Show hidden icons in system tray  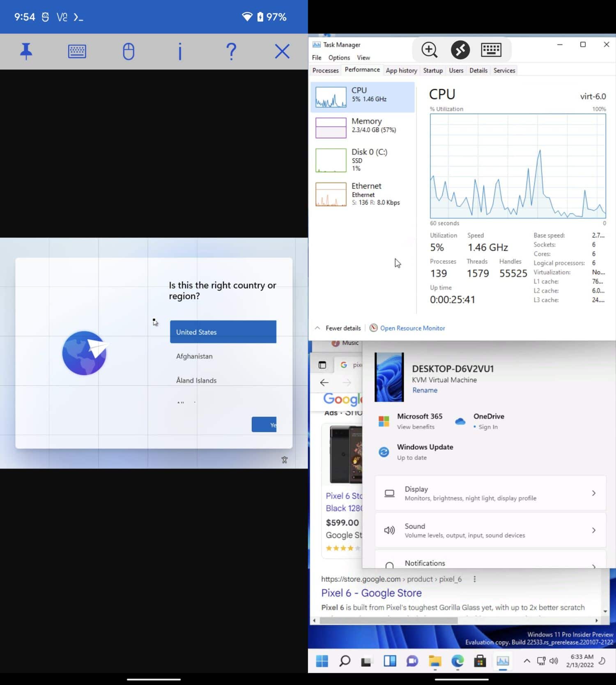click(x=526, y=661)
